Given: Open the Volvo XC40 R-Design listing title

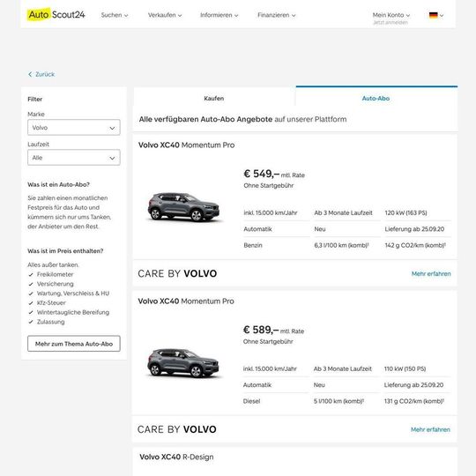Looking at the screenshot, I should [x=176, y=457].
